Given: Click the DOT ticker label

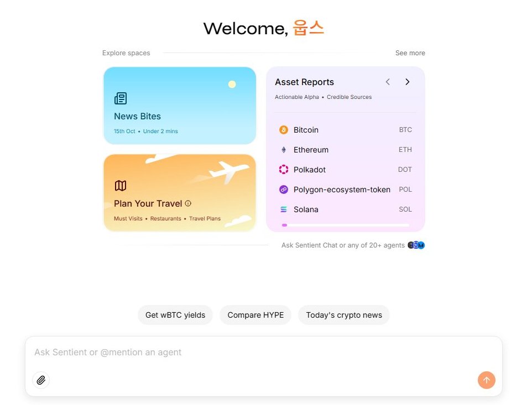Looking at the screenshot, I should tap(405, 170).
